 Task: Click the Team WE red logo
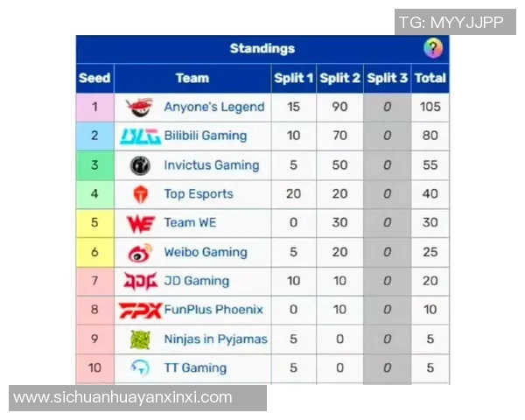(141, 223)
